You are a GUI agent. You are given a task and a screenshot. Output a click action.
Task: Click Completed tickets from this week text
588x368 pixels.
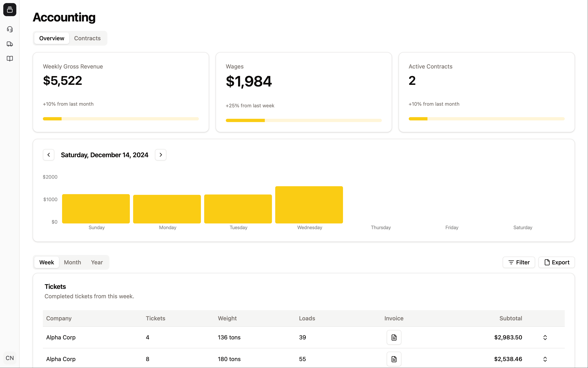coord(89,296)
